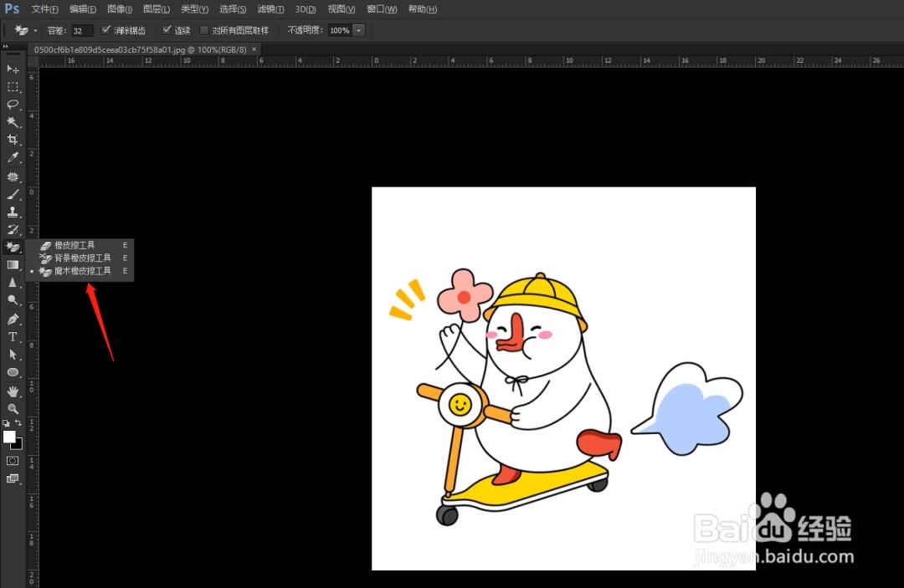Switch to the 0500cf6b1e809d5ceea03cb75f58a01.jpg document tab
Screen dimensions: 904x588
point(140,49)
